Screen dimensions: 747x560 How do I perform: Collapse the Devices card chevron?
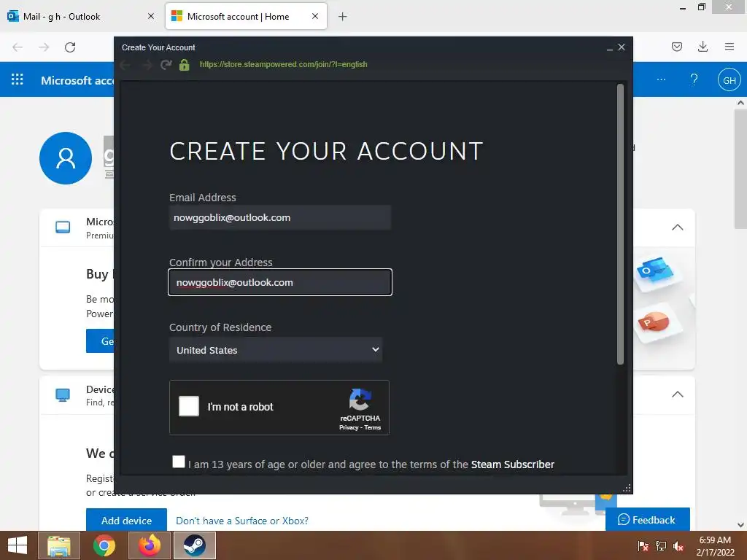[678, 394]
